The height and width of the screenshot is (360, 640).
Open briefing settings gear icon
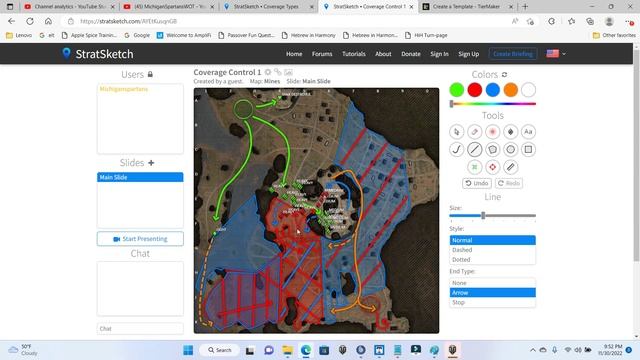tap(268, 72)
